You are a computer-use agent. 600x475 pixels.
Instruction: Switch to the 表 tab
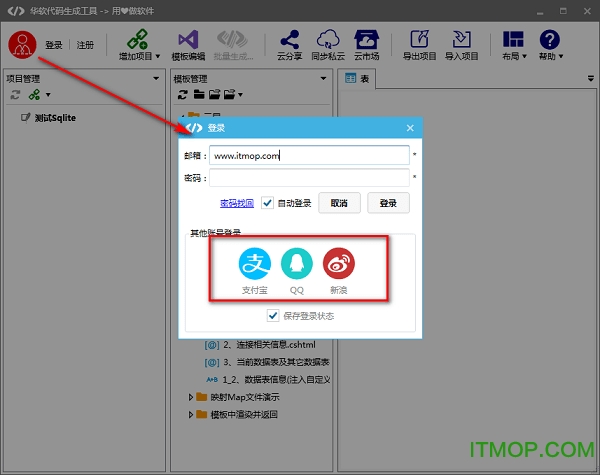point(357,78)
